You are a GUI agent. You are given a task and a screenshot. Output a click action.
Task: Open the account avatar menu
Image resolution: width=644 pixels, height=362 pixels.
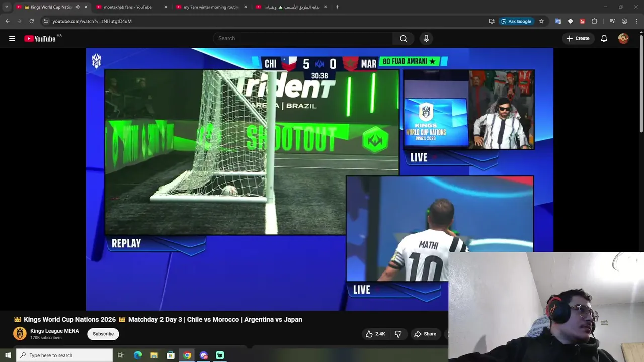tap(623, 38)
